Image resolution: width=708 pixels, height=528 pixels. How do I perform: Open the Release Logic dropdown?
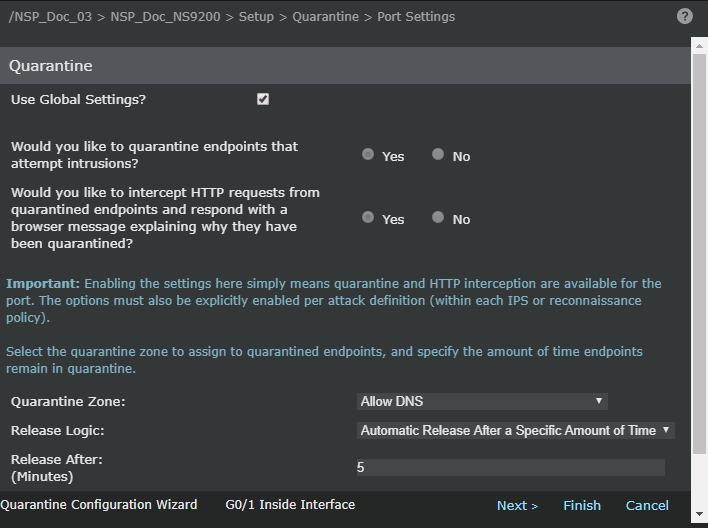[516, 430]
